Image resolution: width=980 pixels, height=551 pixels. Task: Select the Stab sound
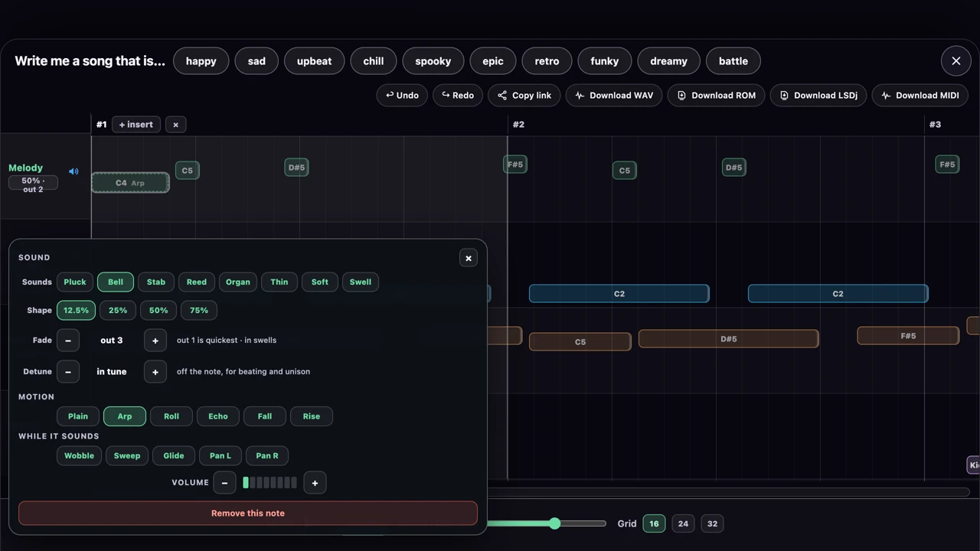coord(156,282)
